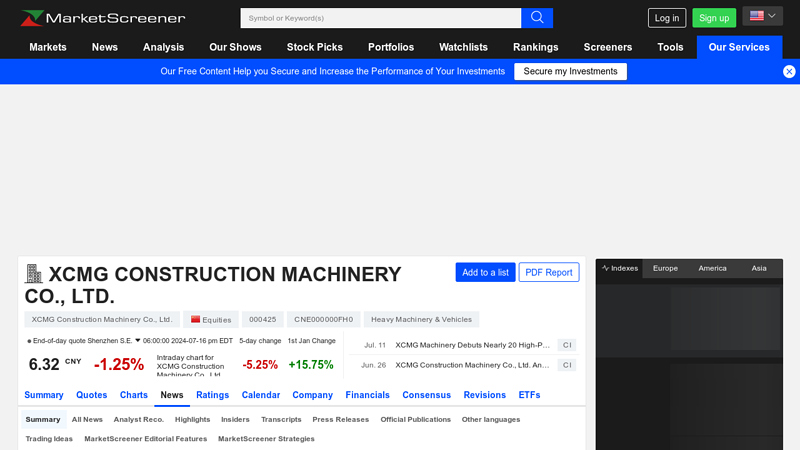Click the Log in button
This screenshot has height=450, width=800.
tap(667, 18)
